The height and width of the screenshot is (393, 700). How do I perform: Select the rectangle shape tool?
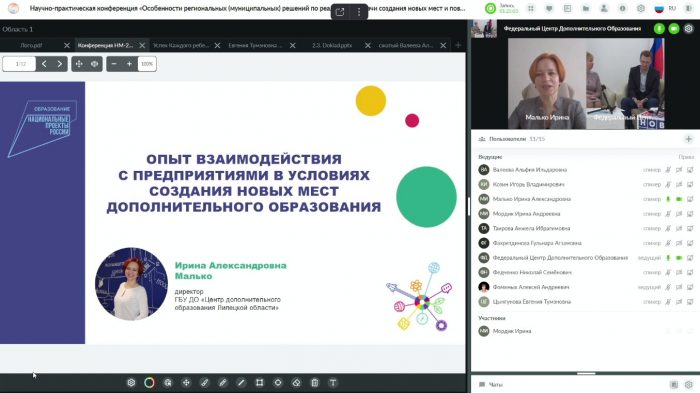tap(259, 383)
